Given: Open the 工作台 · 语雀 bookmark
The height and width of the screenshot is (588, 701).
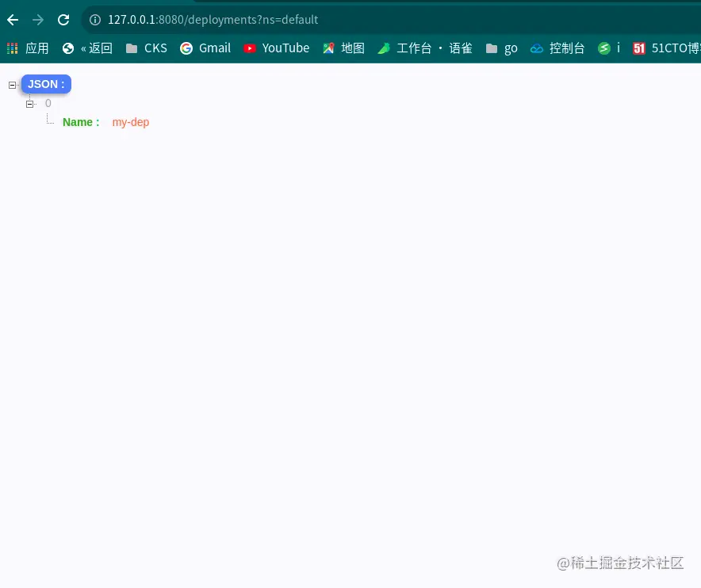Looking at the screenshot, I should 425,48.
